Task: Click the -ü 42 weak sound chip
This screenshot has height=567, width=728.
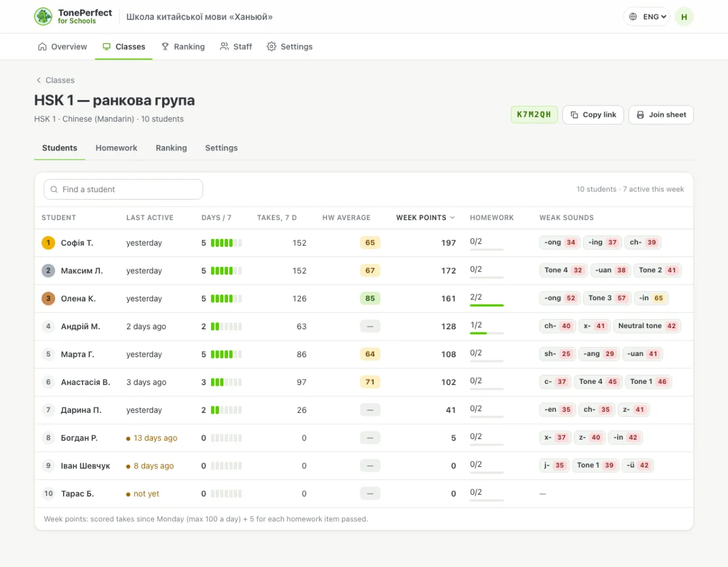Action: [x=638, y=466]
